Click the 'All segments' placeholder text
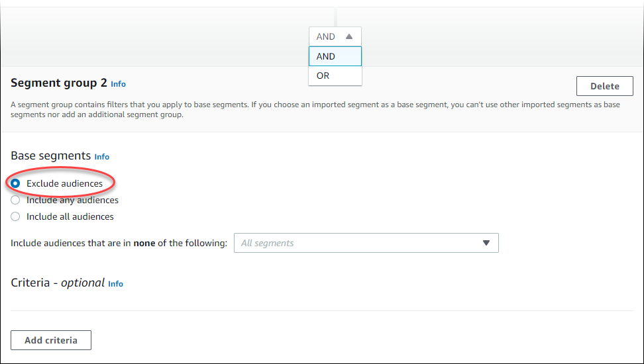644x364 pixels. point(267,243)
